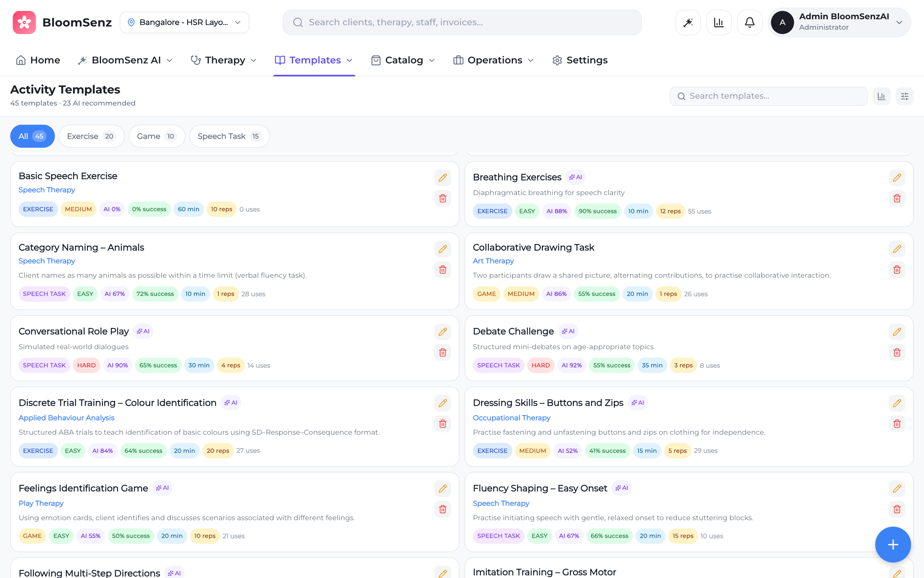The image size is (924, 578).
Task: Select the All 45 filter tab
Action: [x=32, y=136]
